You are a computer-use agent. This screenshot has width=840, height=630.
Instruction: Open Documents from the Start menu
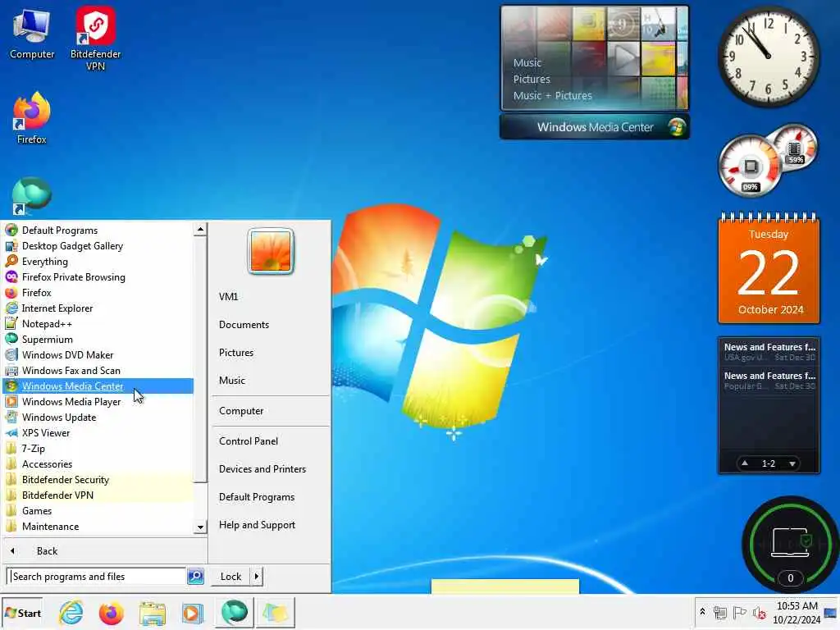pyautogui.click(x=271, y=325)
